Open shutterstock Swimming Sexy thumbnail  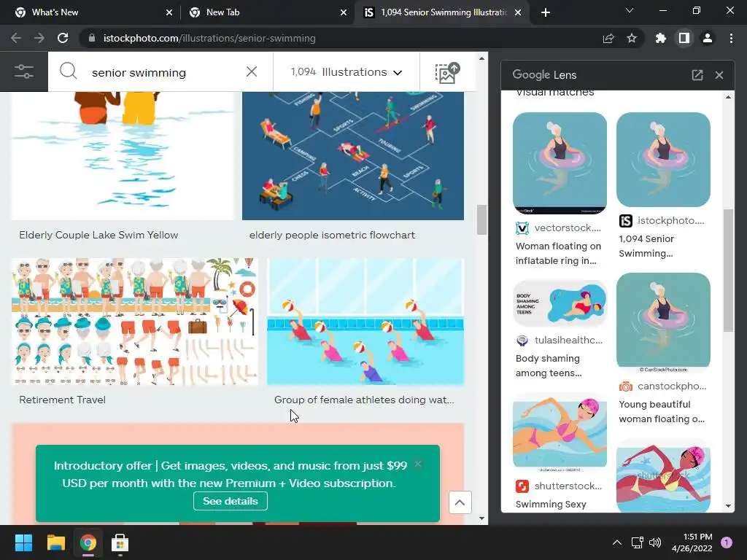point(560,433)
